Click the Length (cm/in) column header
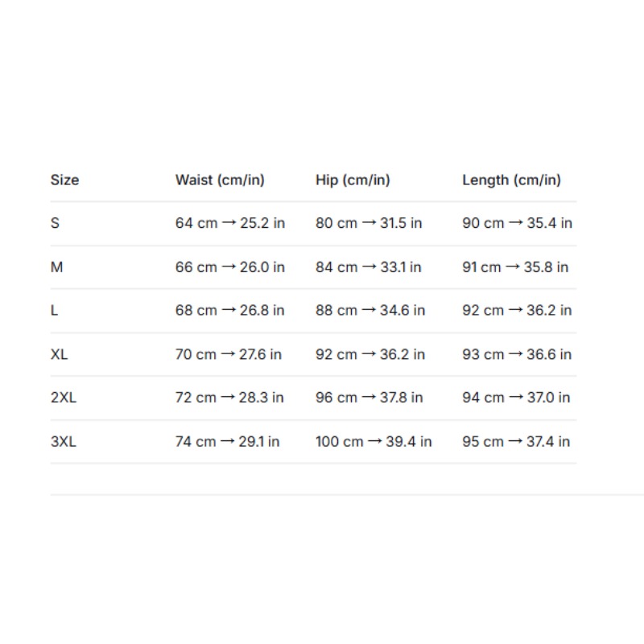Viewport: 644px width, 644px height. click(x=511, y=180)
